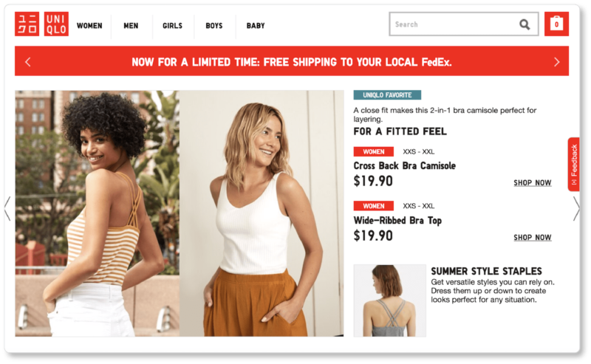Click the free FedEx shipping banner text
The width and height of the screenshot is (591, 364).
(x=292, y=62)
